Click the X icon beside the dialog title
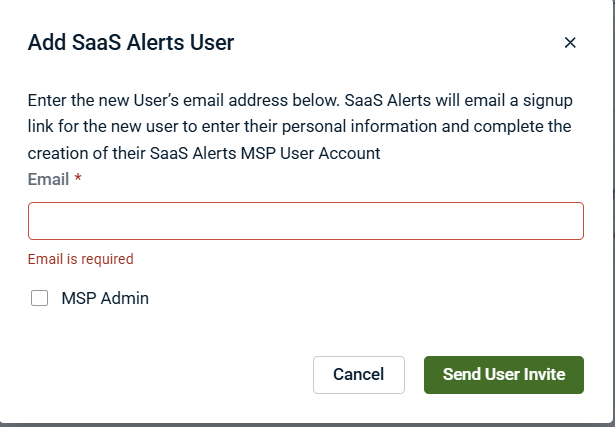 pos(570,42)
